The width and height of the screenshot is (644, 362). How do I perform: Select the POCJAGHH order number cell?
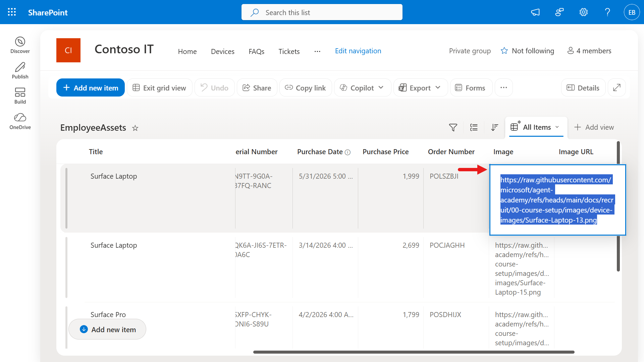pos(456,267)
